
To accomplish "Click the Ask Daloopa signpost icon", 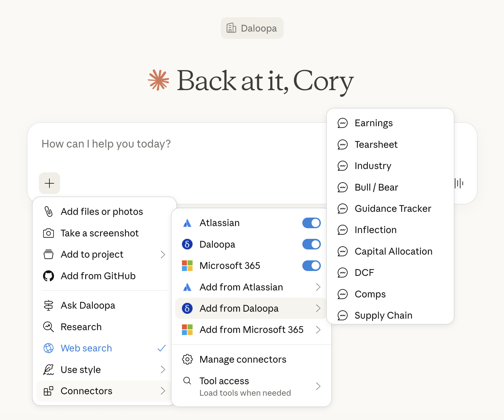I will coord(49,305).
